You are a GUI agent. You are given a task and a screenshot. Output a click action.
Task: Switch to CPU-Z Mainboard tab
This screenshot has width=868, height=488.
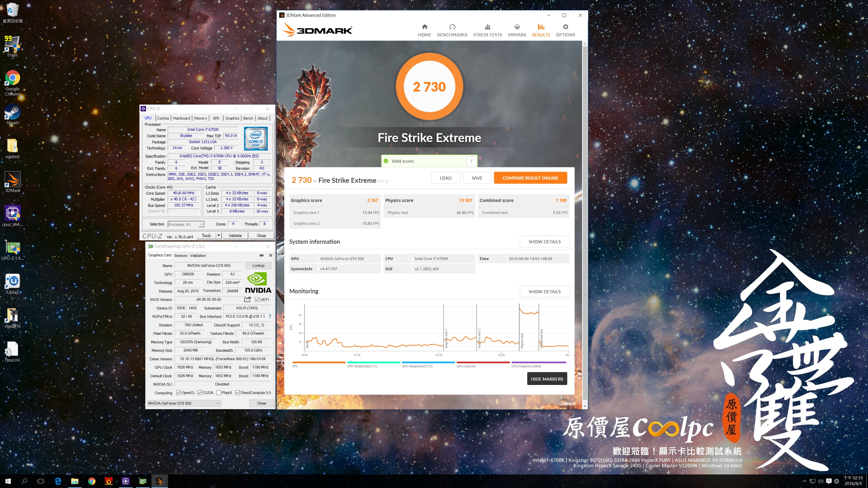pos(181,118)
